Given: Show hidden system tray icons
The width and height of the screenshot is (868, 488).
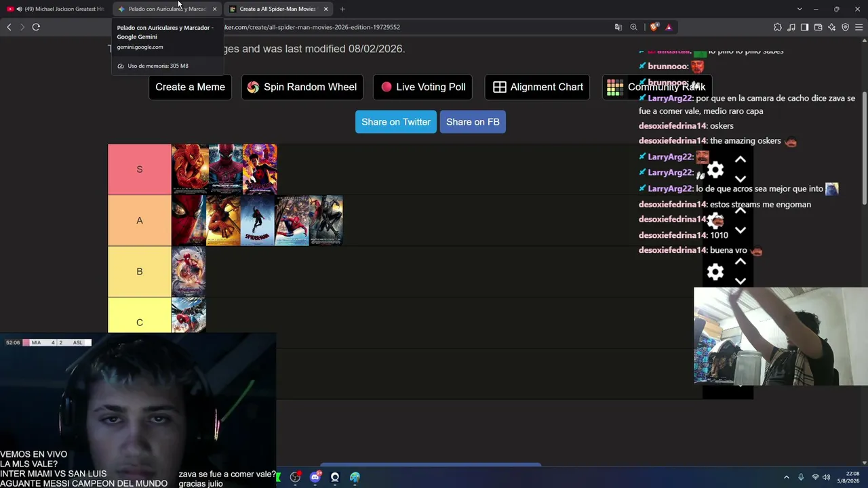Looking at the screenshot, I should 787,477.
